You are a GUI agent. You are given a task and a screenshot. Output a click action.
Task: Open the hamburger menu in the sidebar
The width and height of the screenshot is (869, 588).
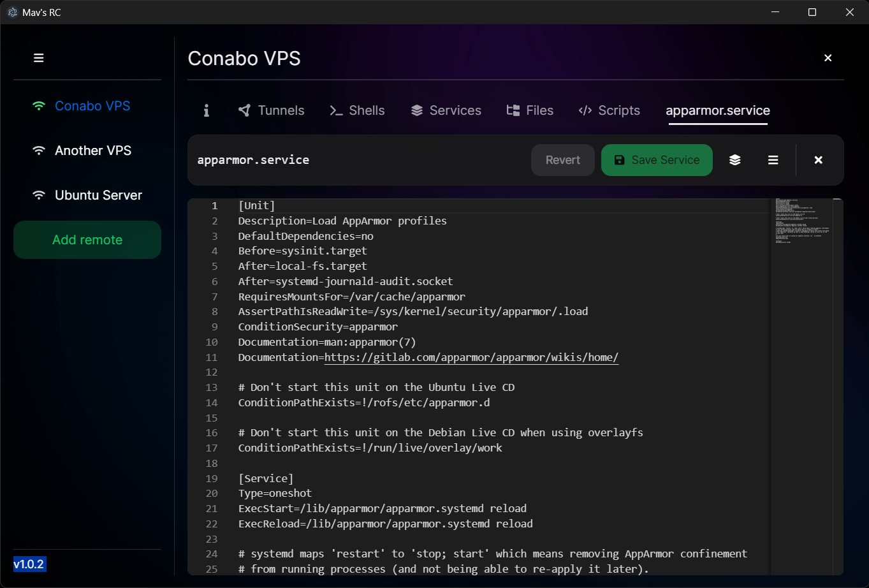39,58
